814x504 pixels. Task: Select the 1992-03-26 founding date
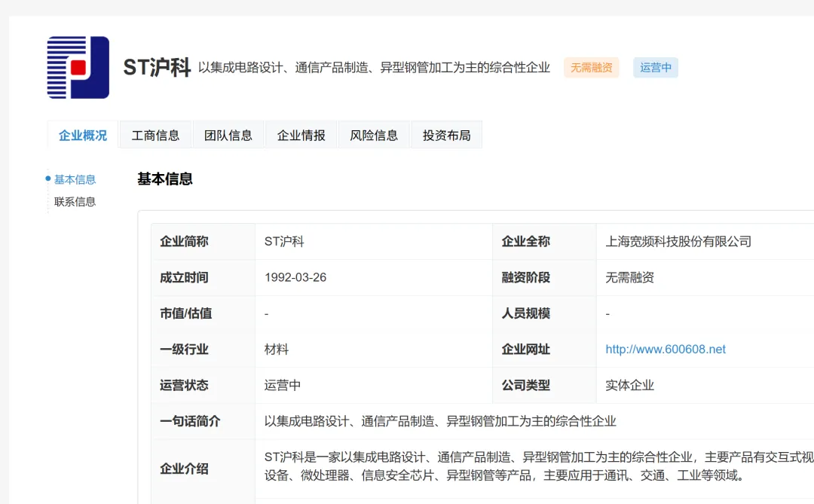[x=295, y=278]
